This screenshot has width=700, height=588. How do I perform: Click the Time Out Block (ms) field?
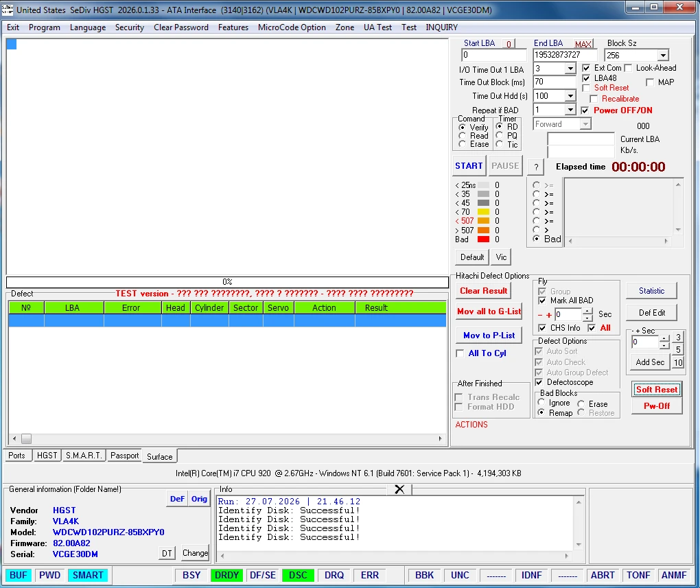click(555, 82)
